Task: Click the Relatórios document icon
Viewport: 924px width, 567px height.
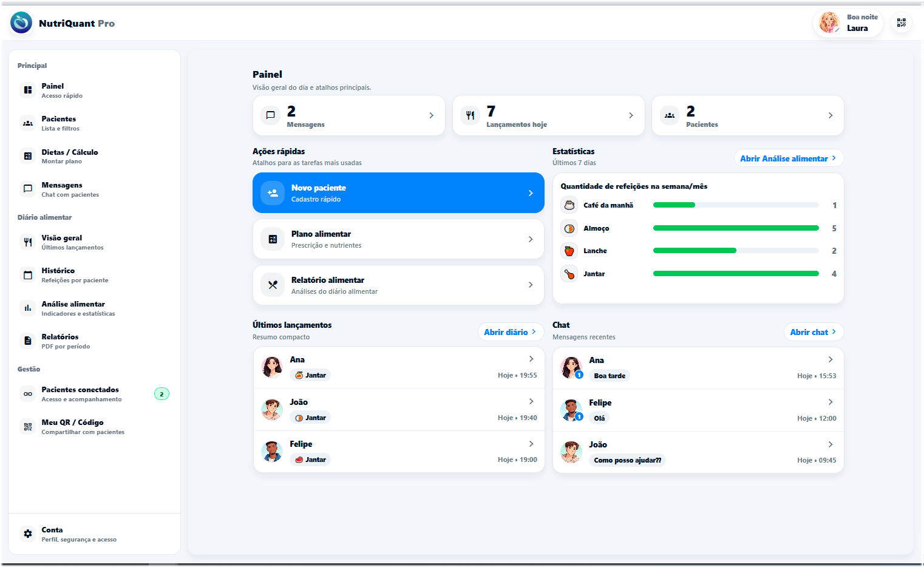Action: (28, 341)
